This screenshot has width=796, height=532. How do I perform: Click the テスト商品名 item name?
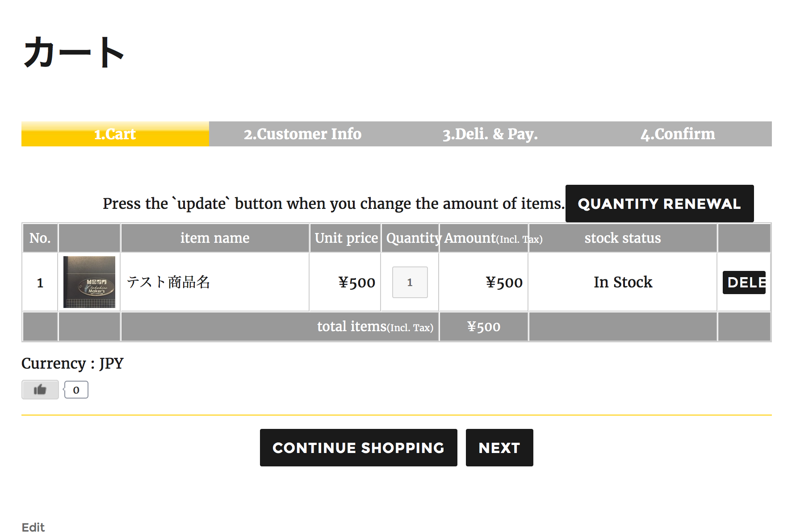(168, 282)
